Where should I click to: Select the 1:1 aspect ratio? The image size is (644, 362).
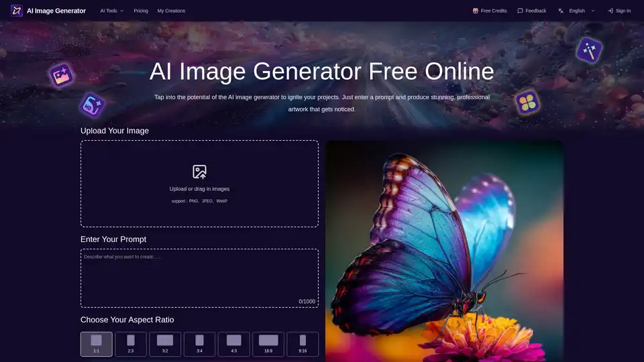coord(97,344)
